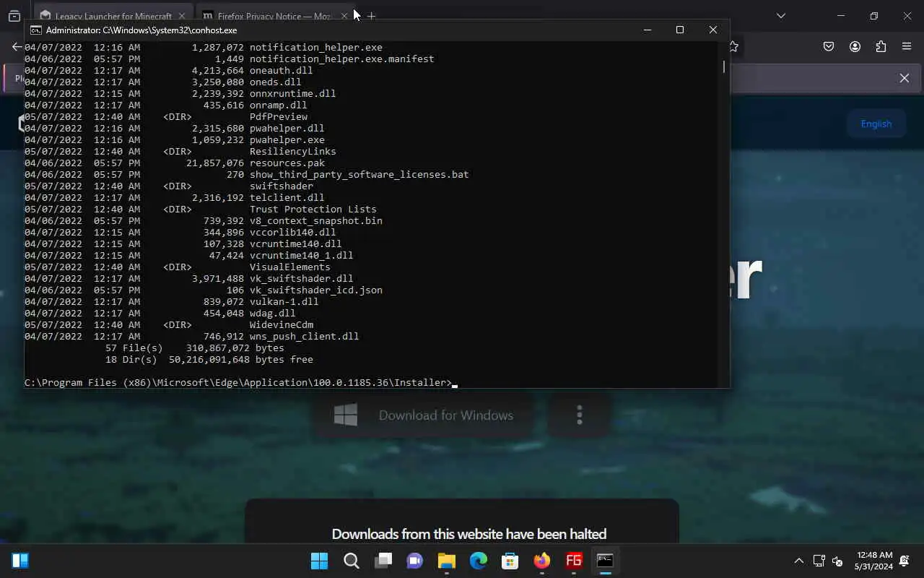Open the Windows Start menu
The width and height of the screenshot is (924, 578).
[x=319, y=561]
